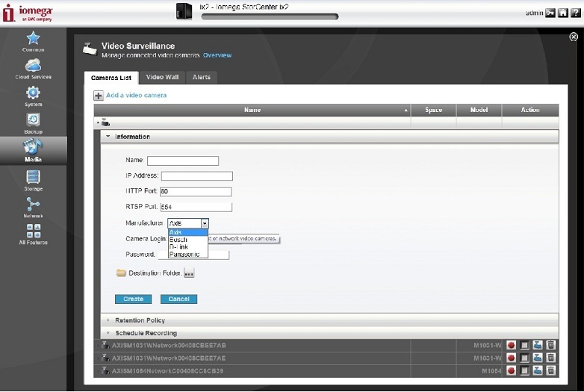Click into the Name field
This screenshot has height=392, width=584.
(183, 161)
